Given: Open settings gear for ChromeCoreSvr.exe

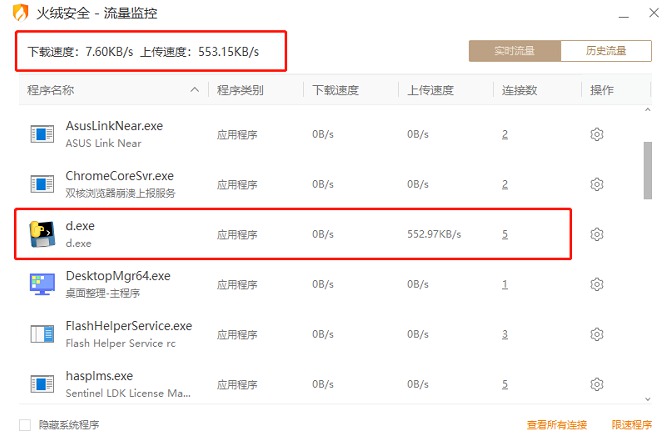Looking at the screenshot, I should pyautogui.click(x=596, y=184).
